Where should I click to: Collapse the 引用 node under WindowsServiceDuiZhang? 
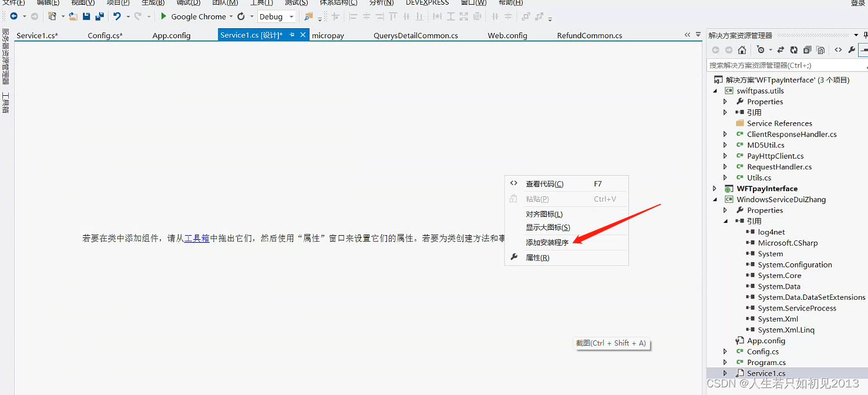click(725, 220)
